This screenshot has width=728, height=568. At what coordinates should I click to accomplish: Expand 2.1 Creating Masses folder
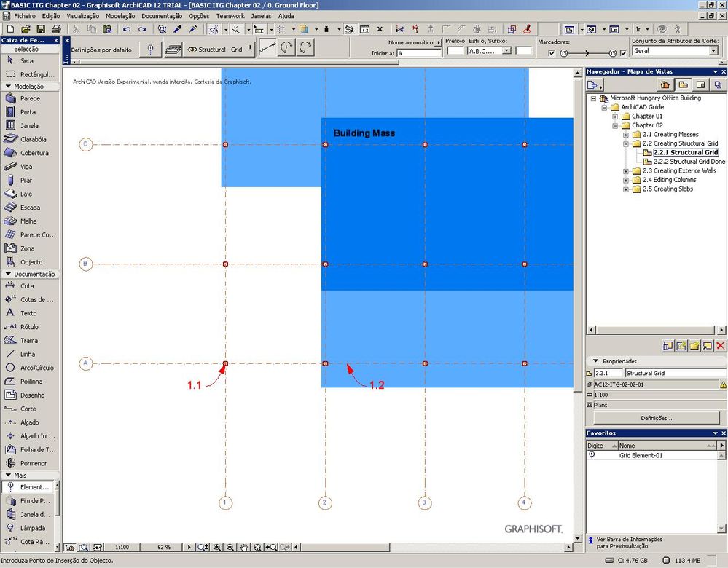click(x=626, y=135)
